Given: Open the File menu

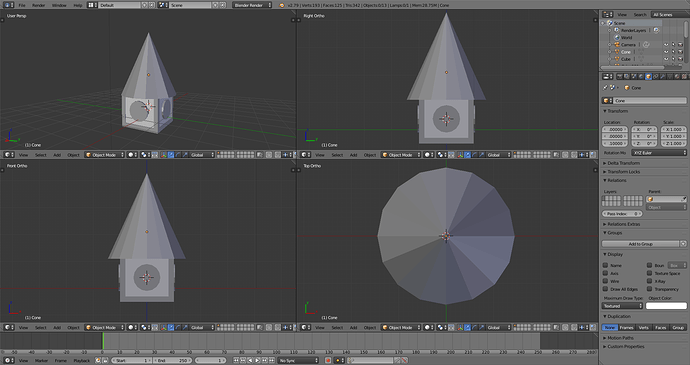Looking at the screenshot, I should 22,5.
